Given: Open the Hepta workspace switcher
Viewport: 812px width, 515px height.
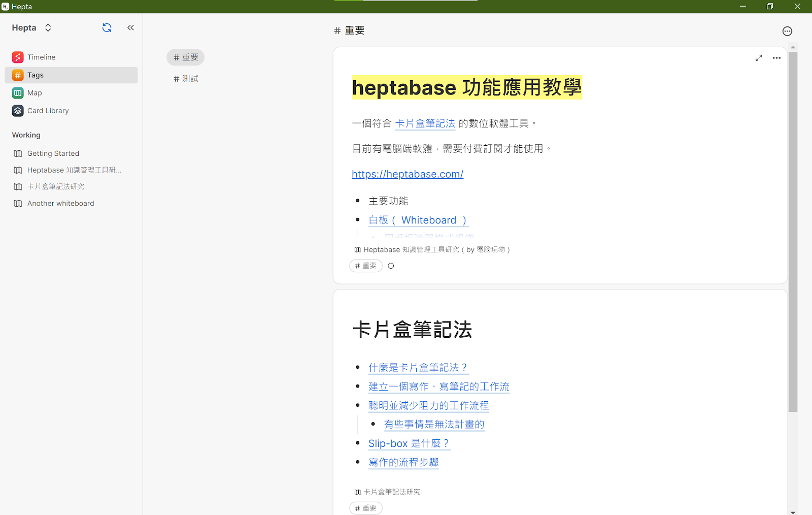Looking at the screenshot, I should point(32,27).
